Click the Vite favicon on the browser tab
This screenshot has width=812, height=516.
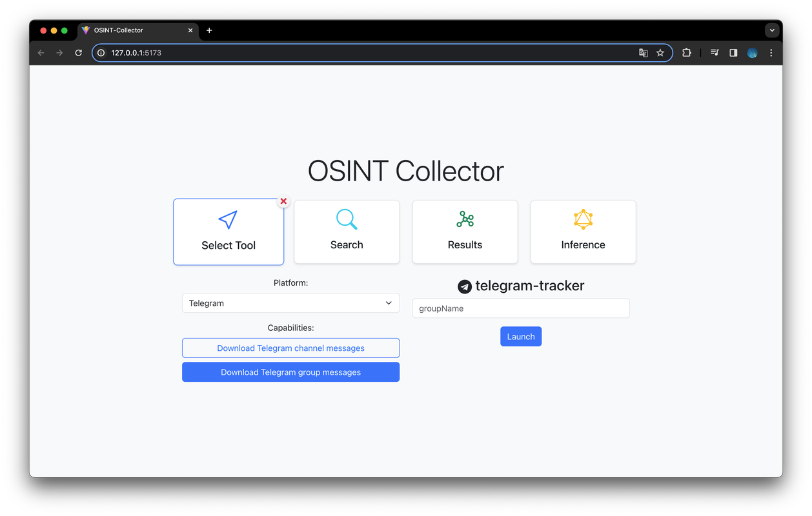86,30
